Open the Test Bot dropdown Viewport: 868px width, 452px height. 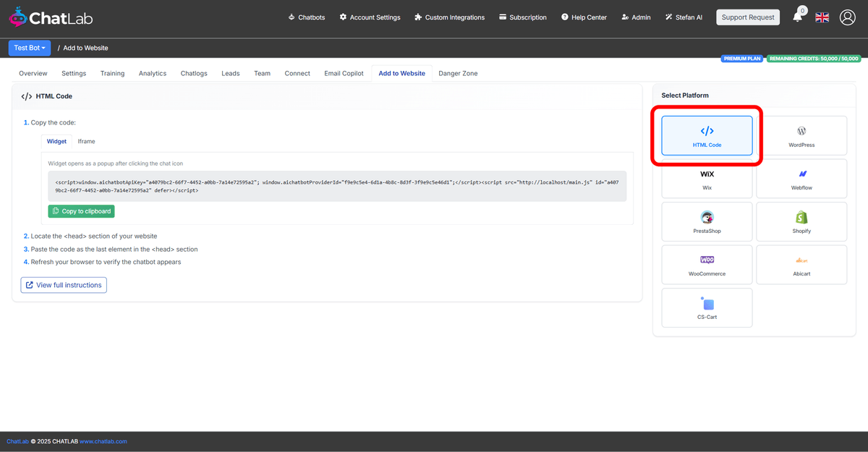point(30,48)
